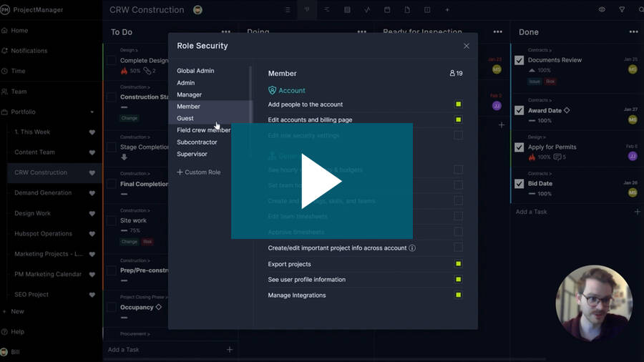
Task: Open the Done column options menu
Action: (x=633, y=32)
